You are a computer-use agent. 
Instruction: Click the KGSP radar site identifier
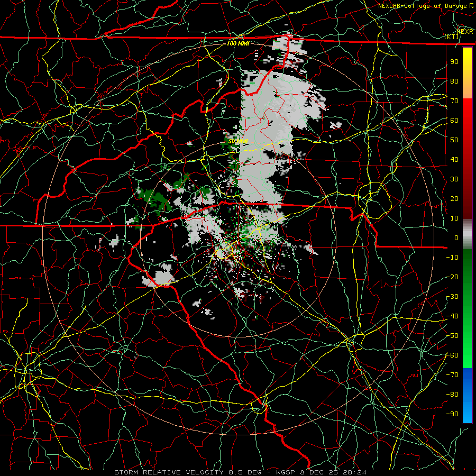[286, 472]
